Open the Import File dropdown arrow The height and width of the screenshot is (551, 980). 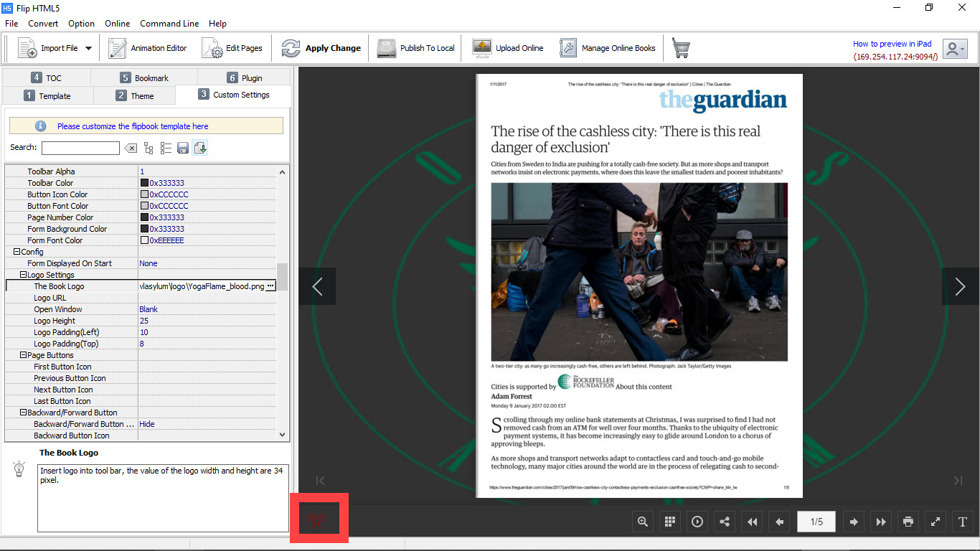point(88,49)
